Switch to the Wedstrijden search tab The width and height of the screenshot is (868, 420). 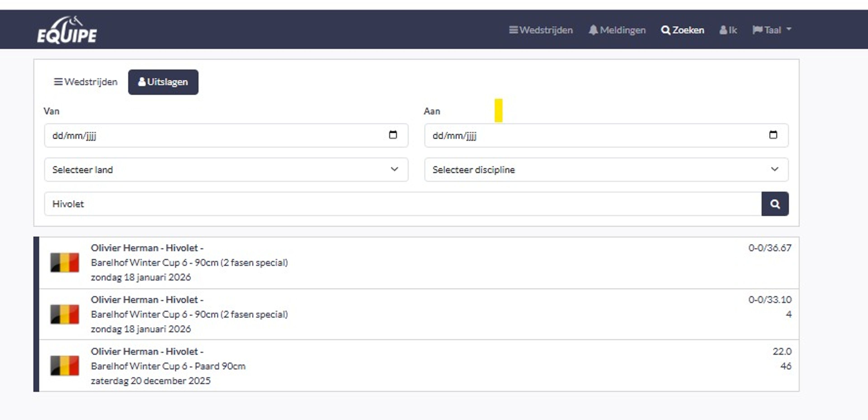(x=86, y=82)
